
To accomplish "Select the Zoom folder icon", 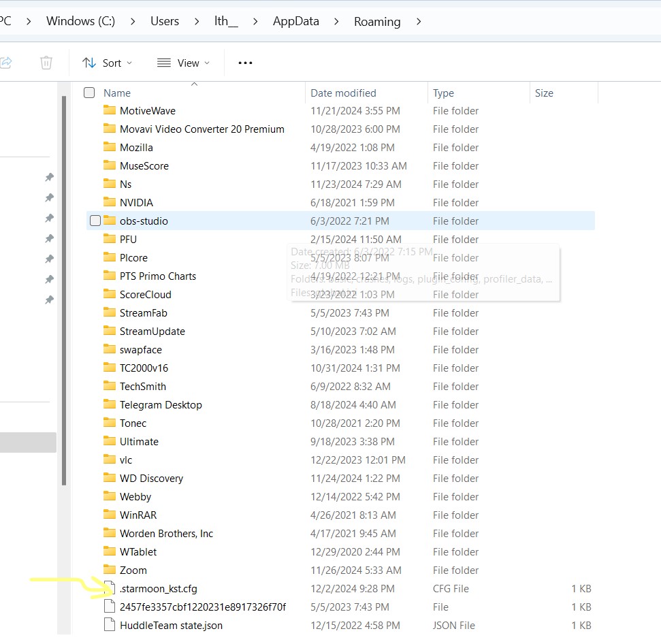I will [x=110, y=570].
